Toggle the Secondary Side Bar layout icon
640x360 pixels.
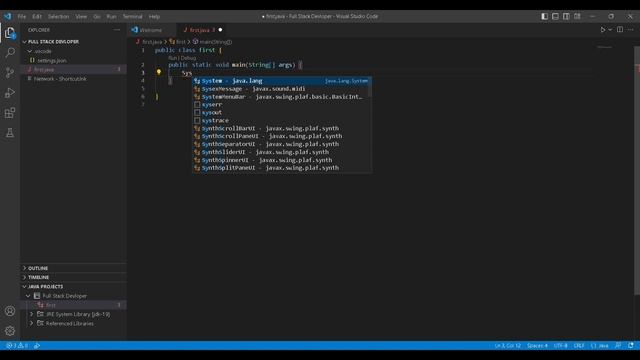566,16
